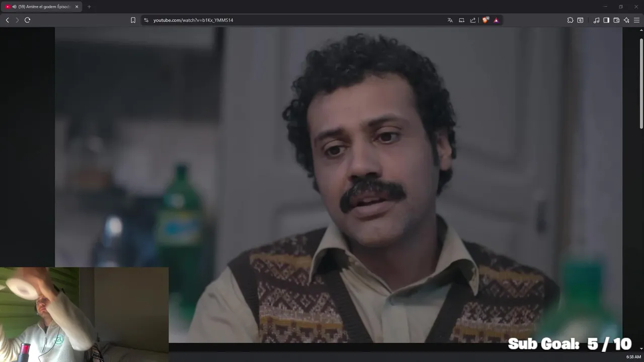Image resolution: width=644 pixels, height=362 pixels.
Task: Translate this page icon
Action: [450, 20]
